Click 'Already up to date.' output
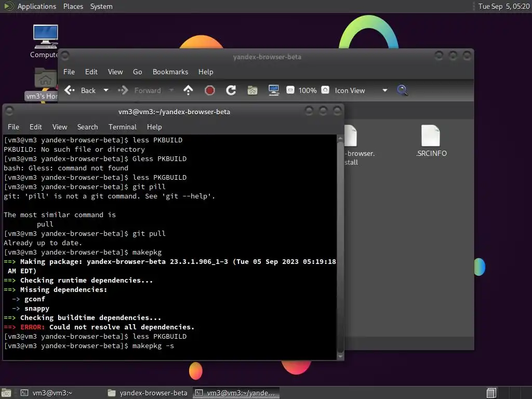The height and width of the screenshot is (399, 532). (x=43, y=243)
